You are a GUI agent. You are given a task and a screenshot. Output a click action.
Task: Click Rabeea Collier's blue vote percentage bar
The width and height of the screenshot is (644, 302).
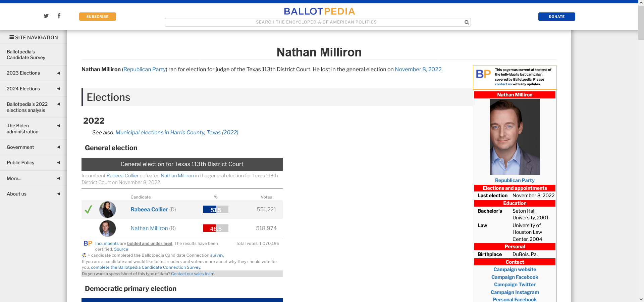(x=210, y=210)
